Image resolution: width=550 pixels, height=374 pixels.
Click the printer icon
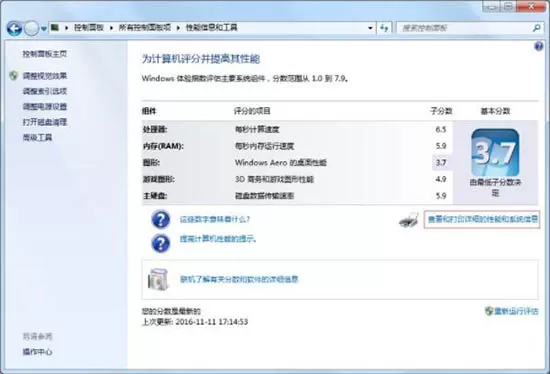(409, 220)
